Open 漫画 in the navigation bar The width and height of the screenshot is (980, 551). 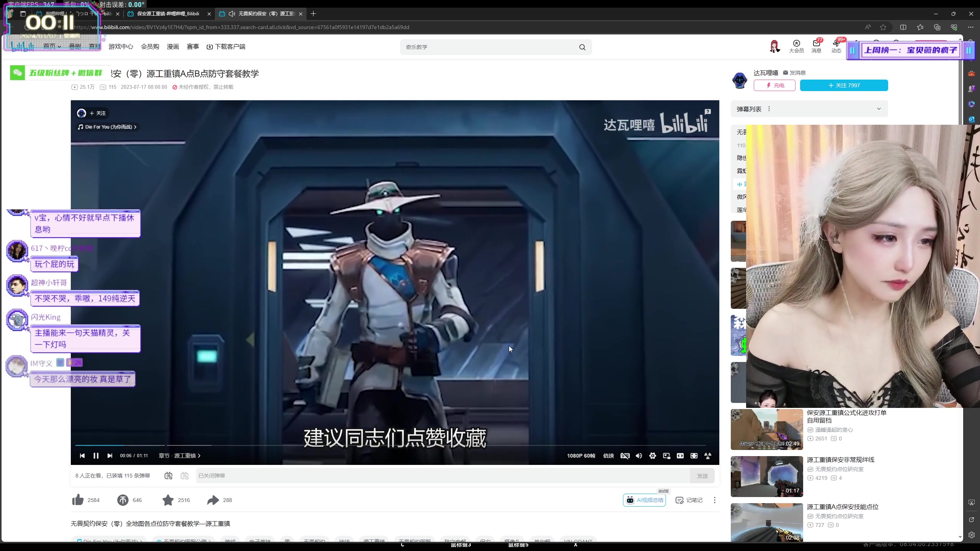(173, 47)
